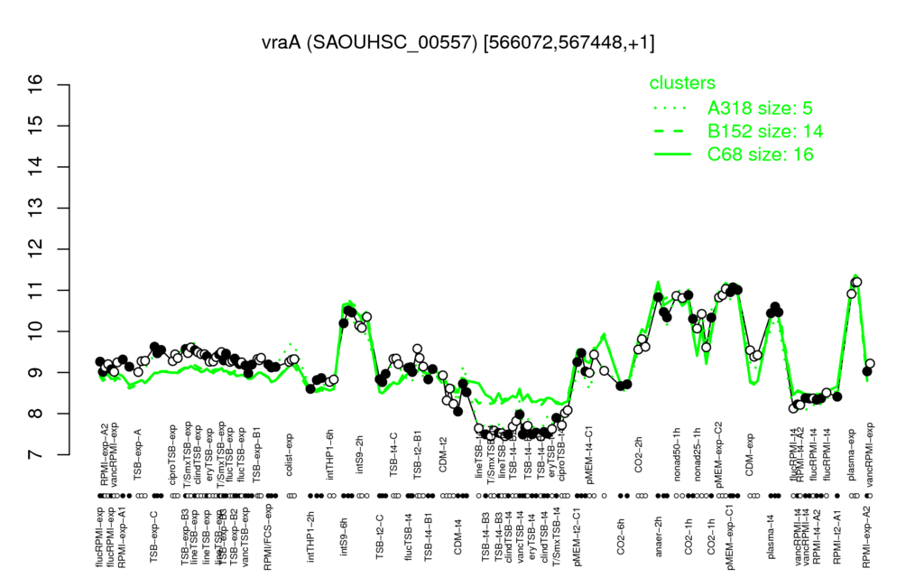The width and height of the screenshot is (924, 578).
Task: Click y-axis tick label 16
Action: point(35,85)
